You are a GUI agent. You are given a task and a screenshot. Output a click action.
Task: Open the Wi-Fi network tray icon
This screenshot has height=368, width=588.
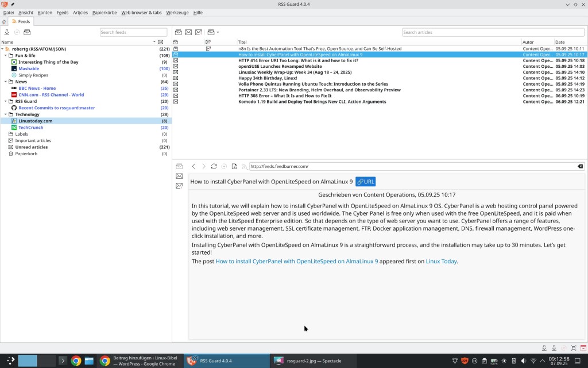click(x=533, y=361)
